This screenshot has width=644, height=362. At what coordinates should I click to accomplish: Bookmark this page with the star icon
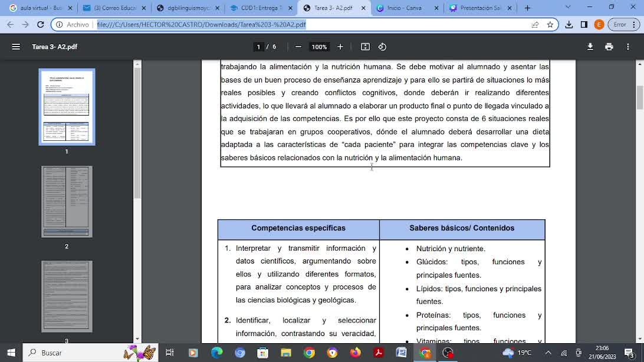tap(550, 25)
